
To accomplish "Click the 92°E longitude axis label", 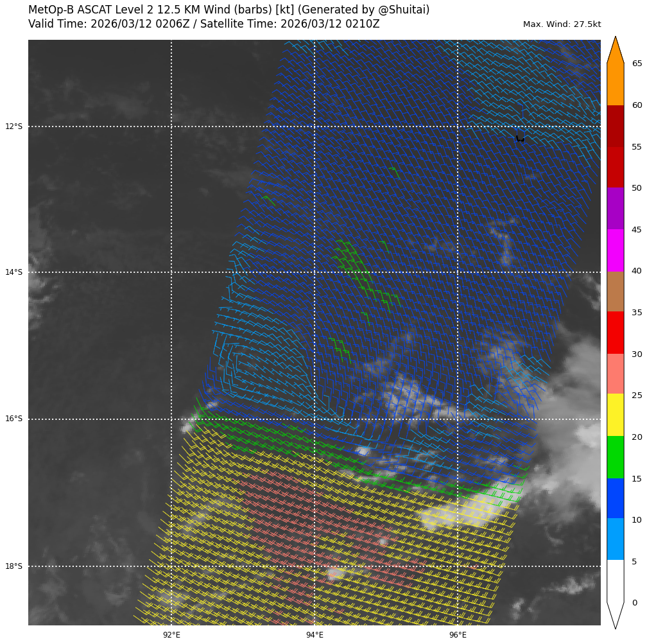I will point(171,635).
